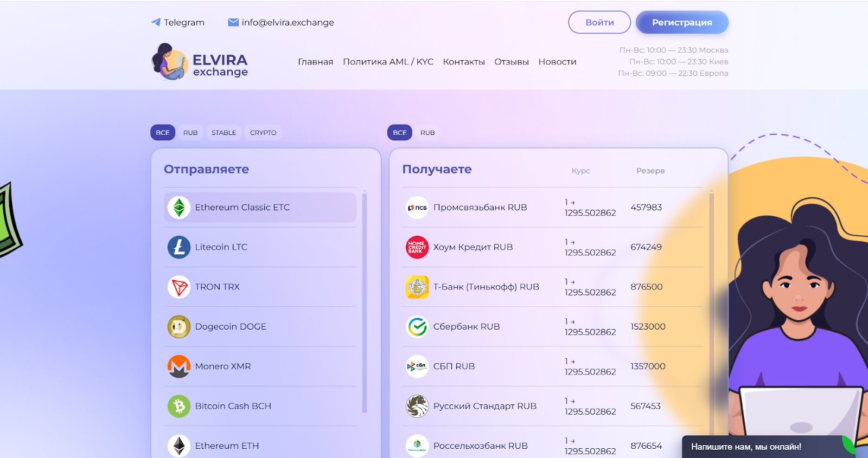Click the Резерв column header
This screenshot has width=868, height=458.
[x=650, y=171]
